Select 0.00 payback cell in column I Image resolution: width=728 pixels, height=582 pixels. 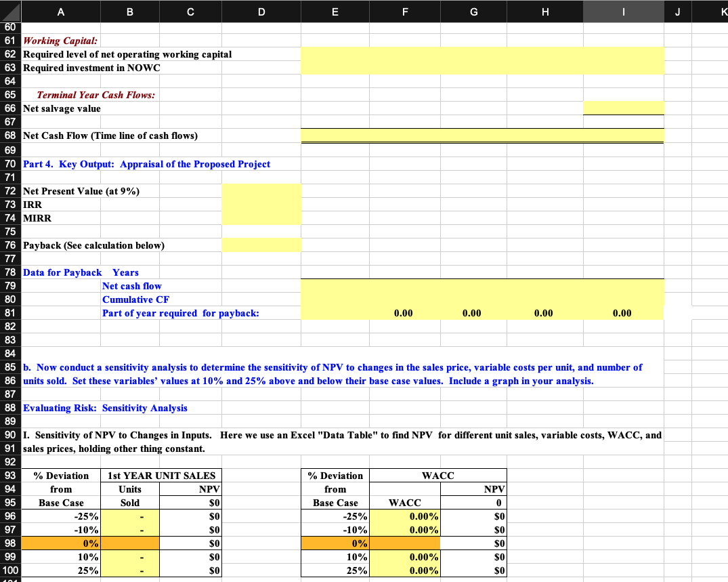624,313
